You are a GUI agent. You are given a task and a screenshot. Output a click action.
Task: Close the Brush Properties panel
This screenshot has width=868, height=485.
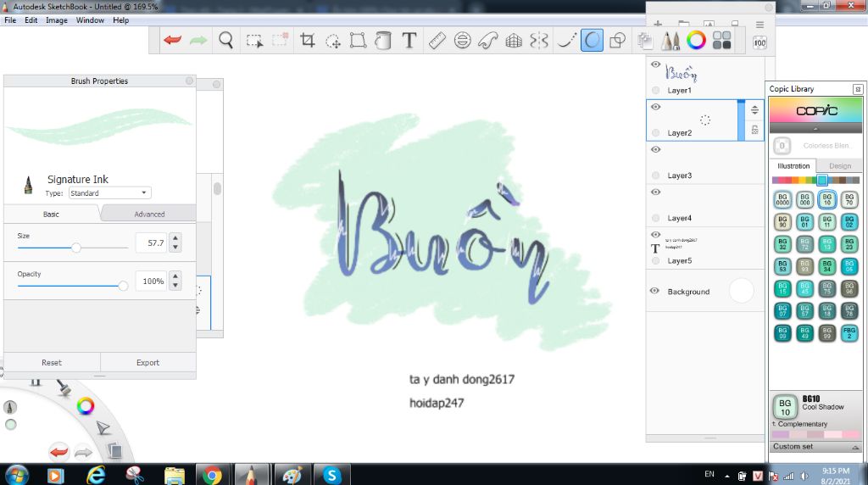tap(189, 81)
